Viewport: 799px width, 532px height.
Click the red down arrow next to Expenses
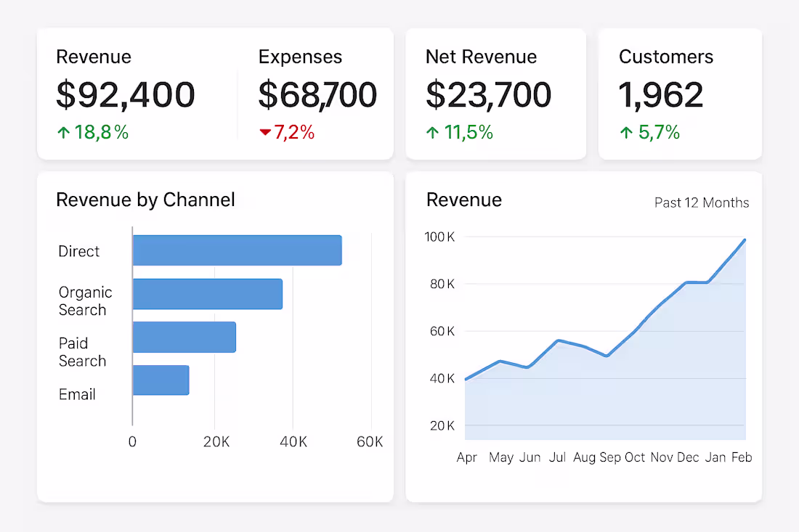[266, 133]
